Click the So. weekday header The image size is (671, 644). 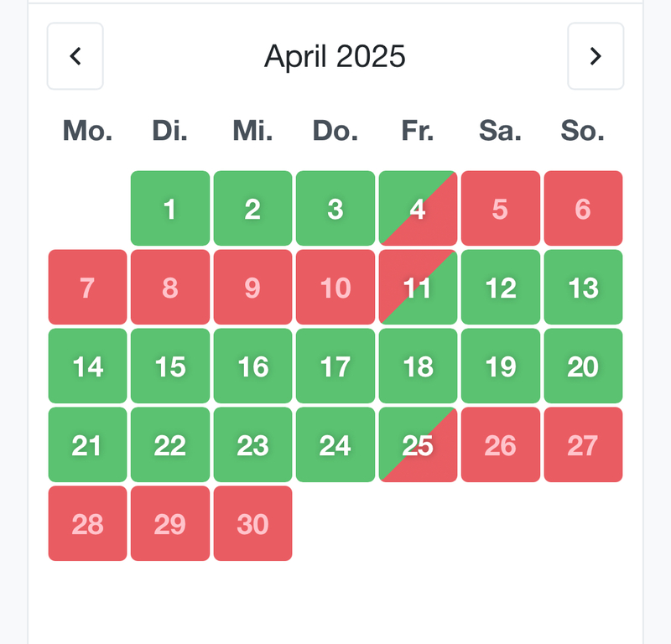coord(583,131)
